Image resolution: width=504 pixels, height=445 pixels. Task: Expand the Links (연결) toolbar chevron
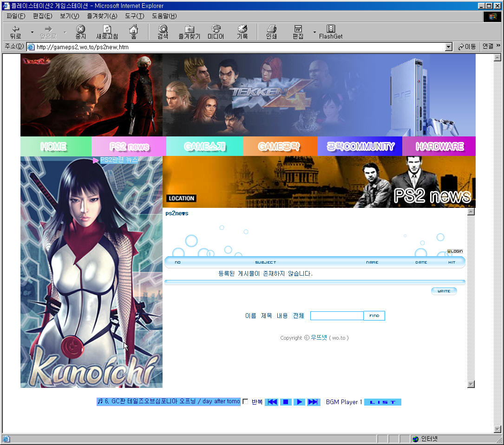pyautogui.click(x=498, y=45)
